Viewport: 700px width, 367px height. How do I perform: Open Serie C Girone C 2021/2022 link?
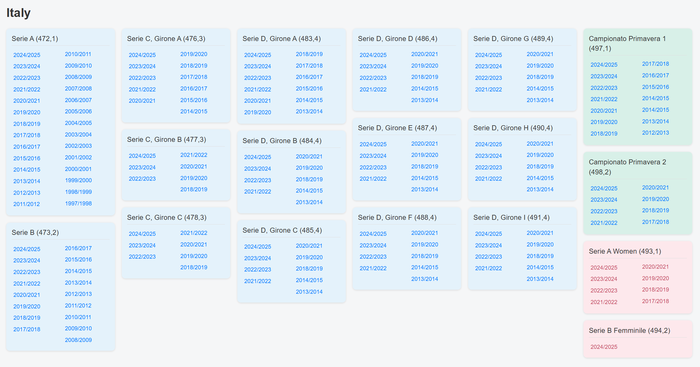[x=194, y=233]
